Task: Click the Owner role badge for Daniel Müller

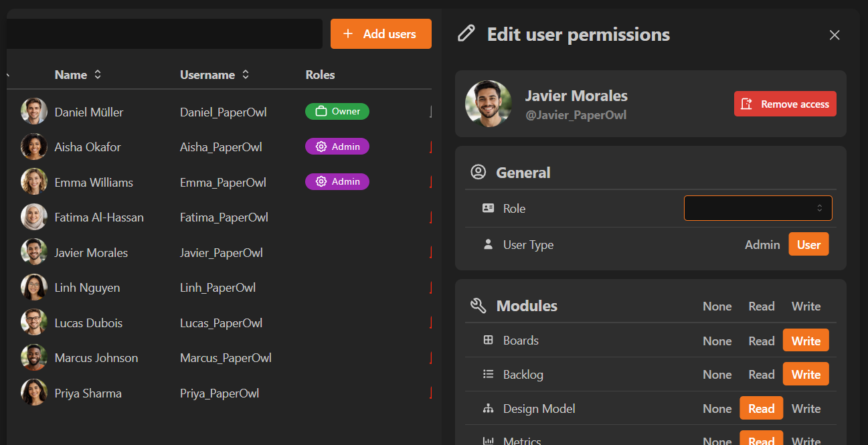Action: coord(337,112)
